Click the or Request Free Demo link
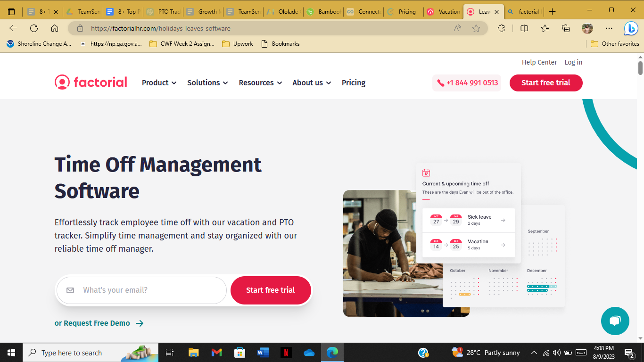644x362 pixels. (x=99, y=323)
